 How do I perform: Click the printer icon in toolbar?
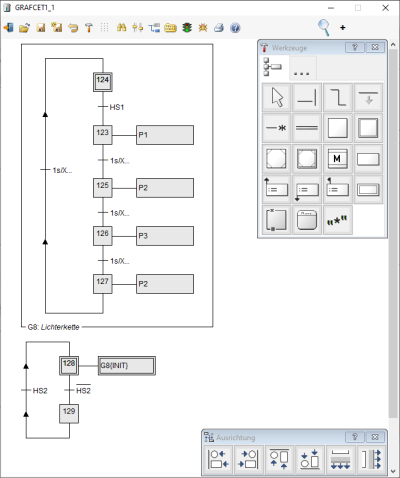[219, 28]
